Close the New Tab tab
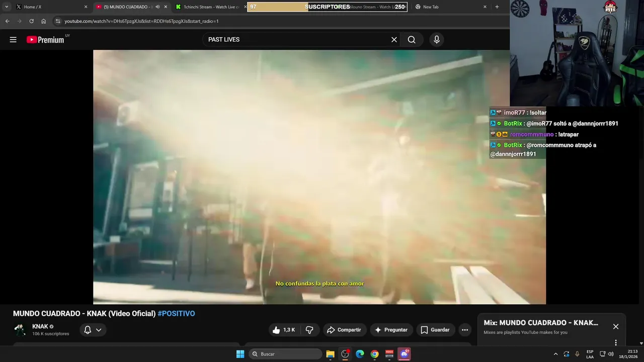The image size is (644, 362). click(485, 7)
